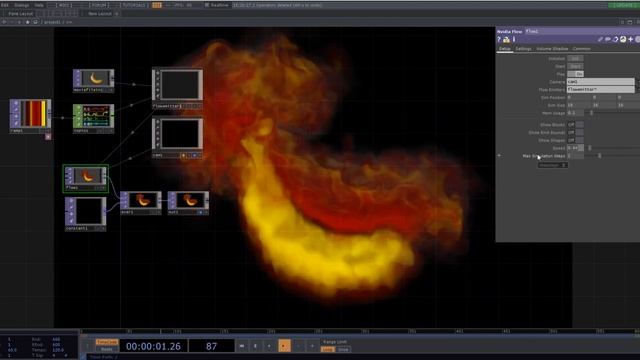The image size is (640, 360).
Task: Switch to the Settings parameter tab
Action: coord(523,49)
